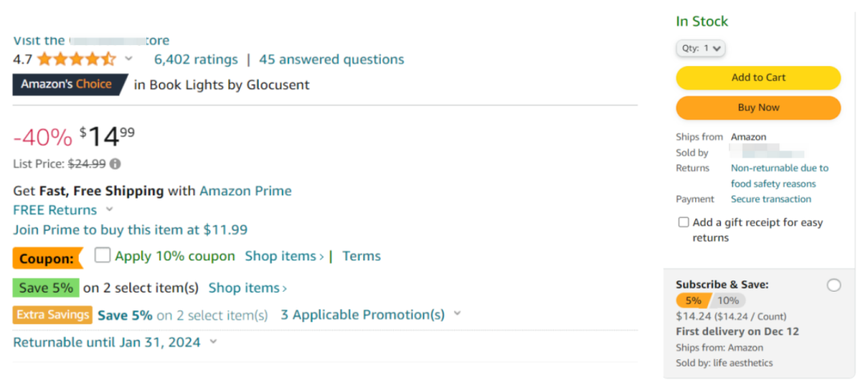Image resolution: width=868 pixels, height=385 pixels.
Task: Click the List Price info icon
Action: click(115, 164)
